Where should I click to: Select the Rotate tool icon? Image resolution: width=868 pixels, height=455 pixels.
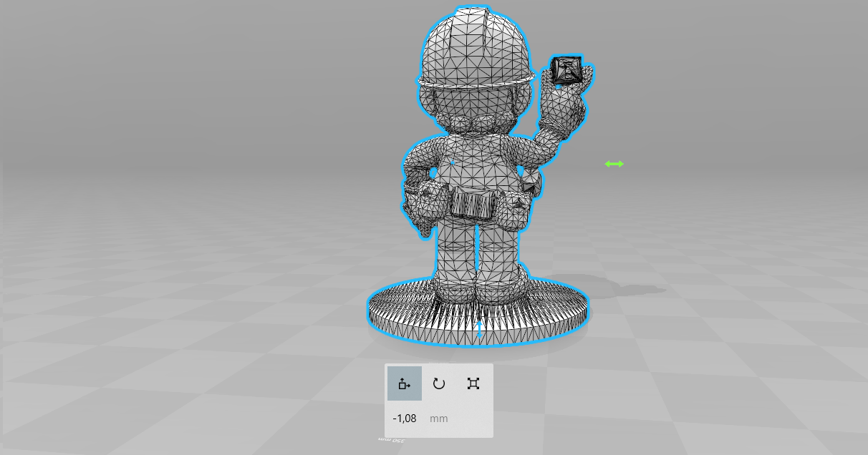(439, 383)
